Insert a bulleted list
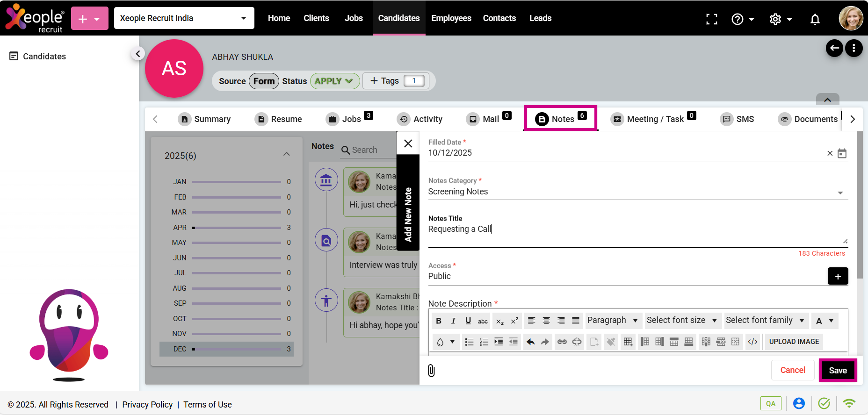 tap(469, 342)
